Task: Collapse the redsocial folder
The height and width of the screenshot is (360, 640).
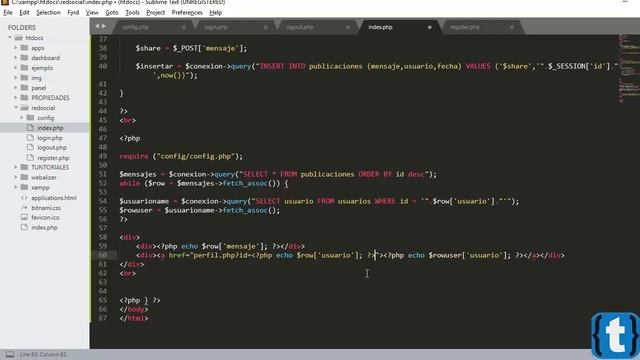Action: tap(16, 108)
